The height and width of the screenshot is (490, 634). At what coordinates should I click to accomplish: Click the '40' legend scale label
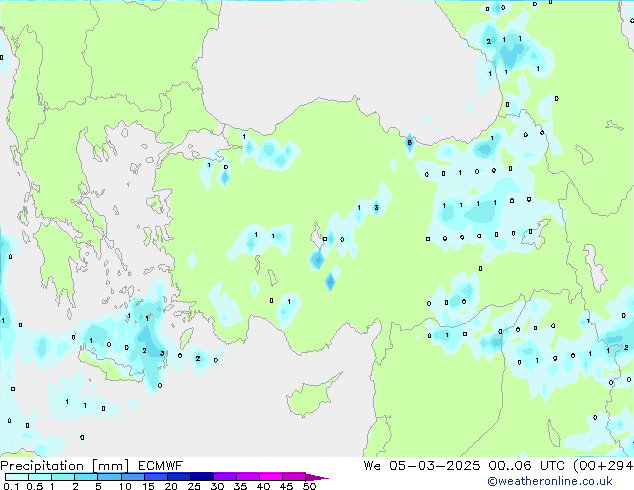click(x=263, y=486)
